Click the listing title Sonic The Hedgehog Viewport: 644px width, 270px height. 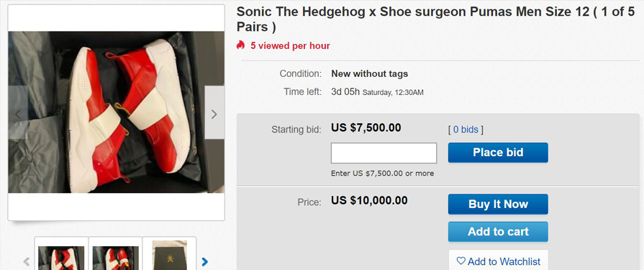435,19
